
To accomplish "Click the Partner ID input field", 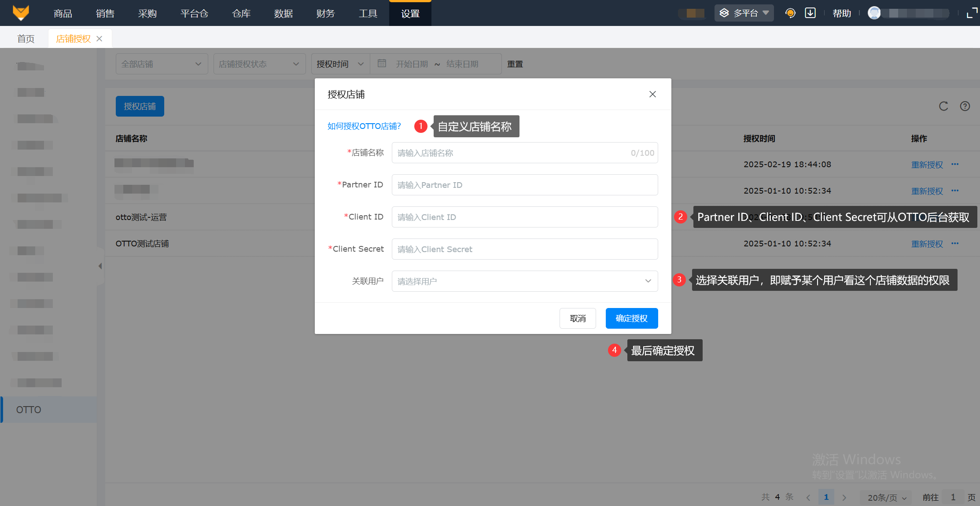I will pyautogui.click(x=524, y=185).
